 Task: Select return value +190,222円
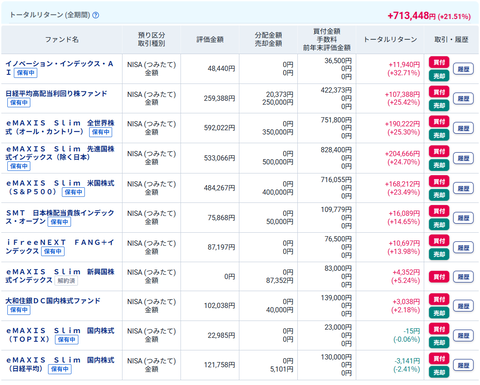coord(402,124)
